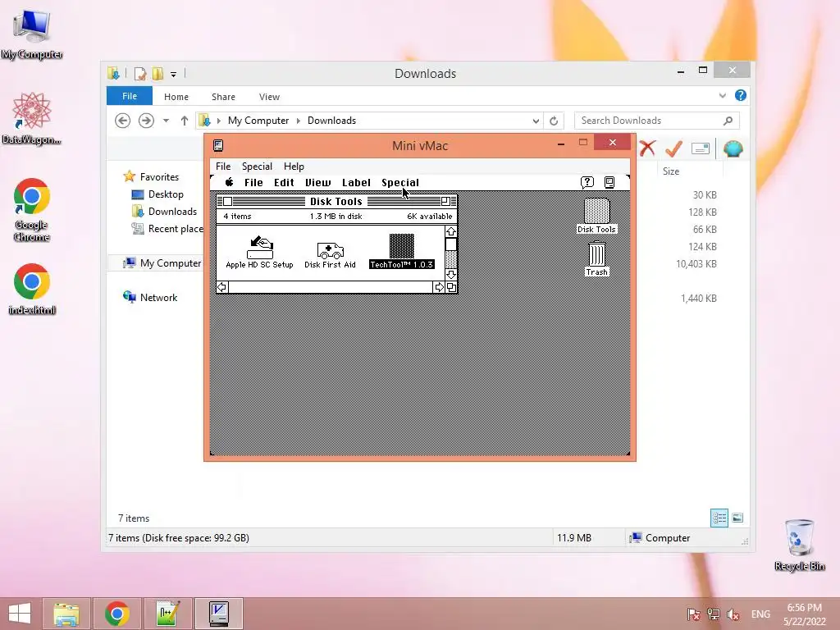Open My Computer desktop icon

(32, 34)
